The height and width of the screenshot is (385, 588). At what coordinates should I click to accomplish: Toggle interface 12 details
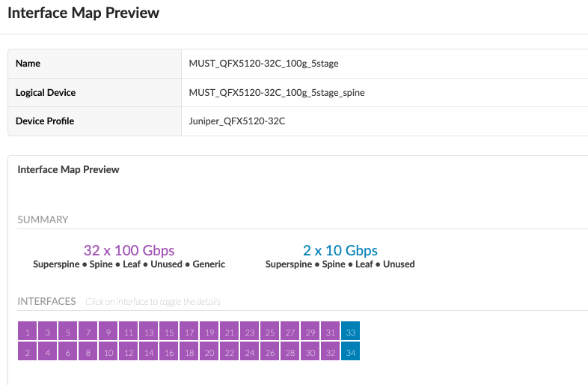(x=128, y=352)
